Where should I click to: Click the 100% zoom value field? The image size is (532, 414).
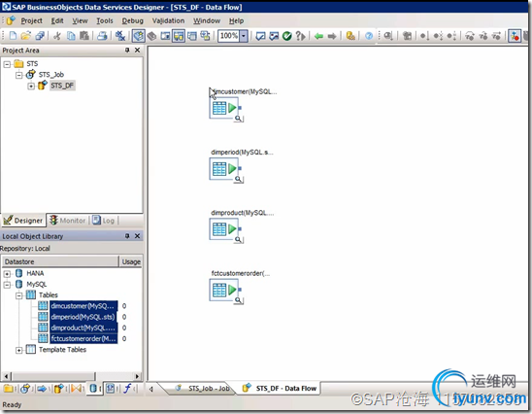click(229, 36)
